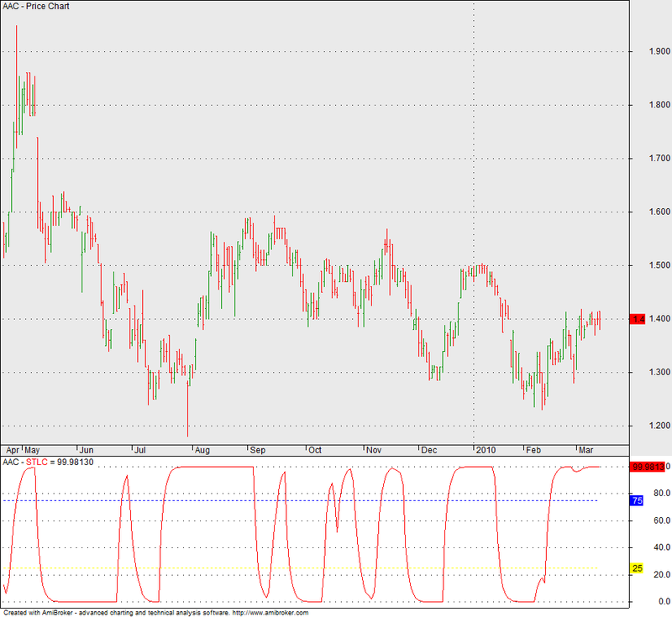Viewport: 672px width, 617px height.
Task: Click the 'AAC - Price Chart' title text
Action: (x=36, y=6)
